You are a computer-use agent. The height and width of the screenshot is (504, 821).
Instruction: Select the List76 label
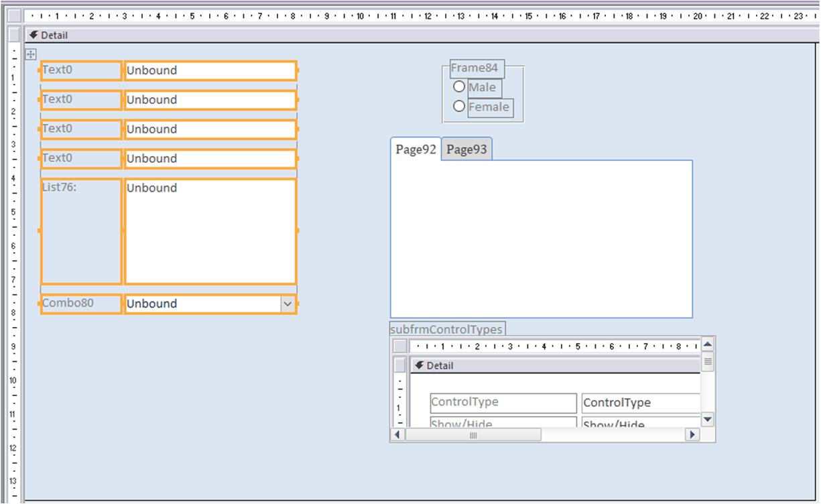tap(81, 231)
